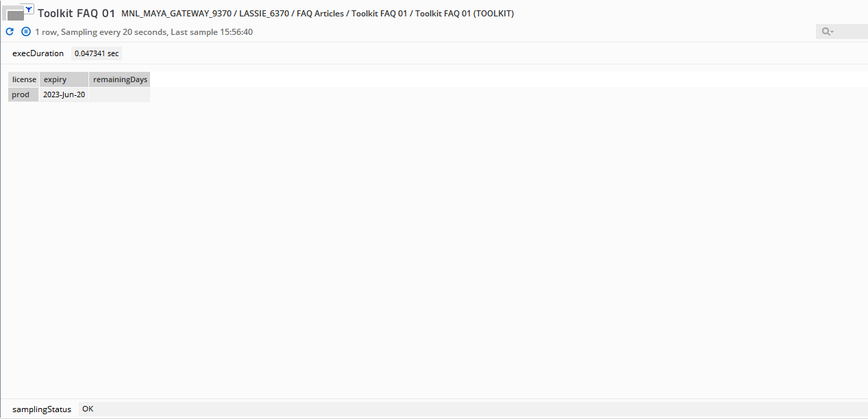Viewport: 868px width, 419px height.
Task: Pause sampling with the pause icon
Action: click(26, 31)
